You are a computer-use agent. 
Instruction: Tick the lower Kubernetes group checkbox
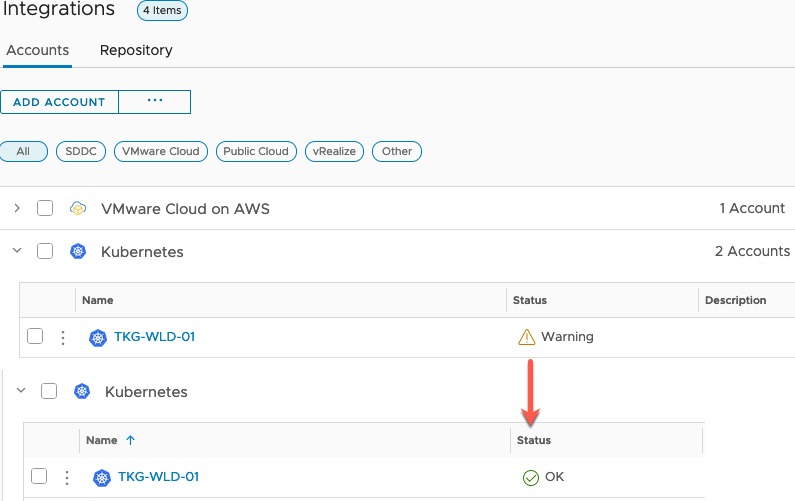[x=49, y=390]
